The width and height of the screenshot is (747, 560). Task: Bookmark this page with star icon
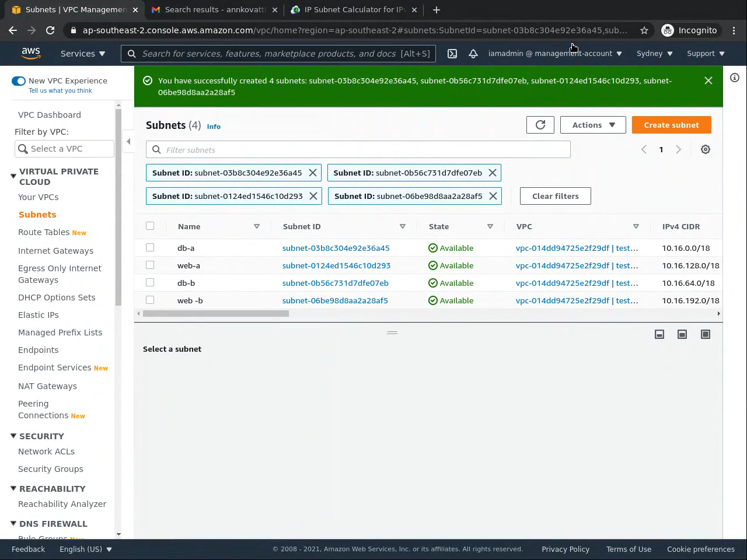point(644,30)
